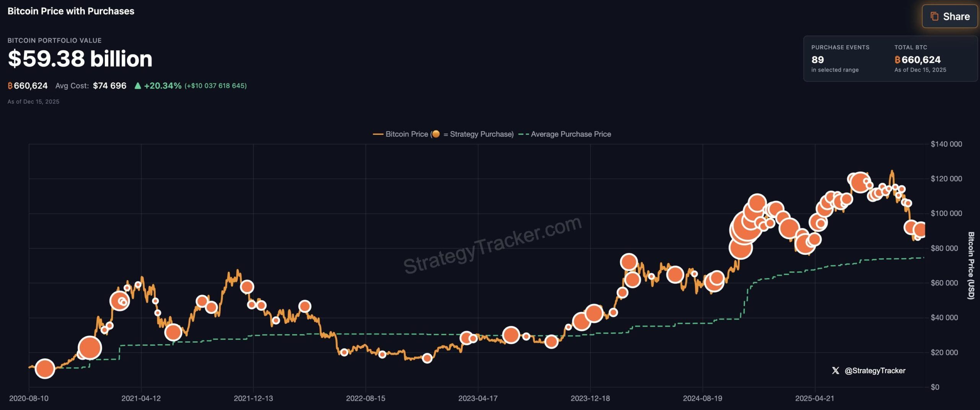
Task: Click the orange line sample beside Bitcoin Price
Action: pos(377,134)
